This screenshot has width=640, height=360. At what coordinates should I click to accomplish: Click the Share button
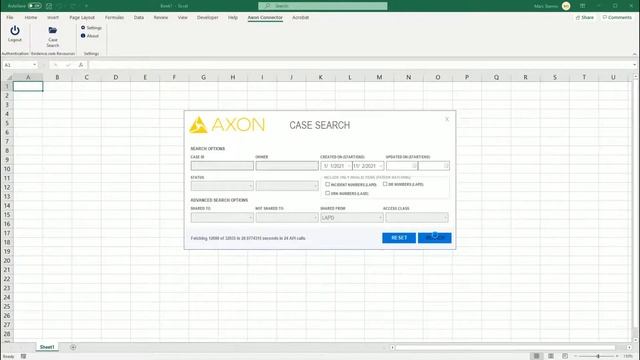coord(584,18)
